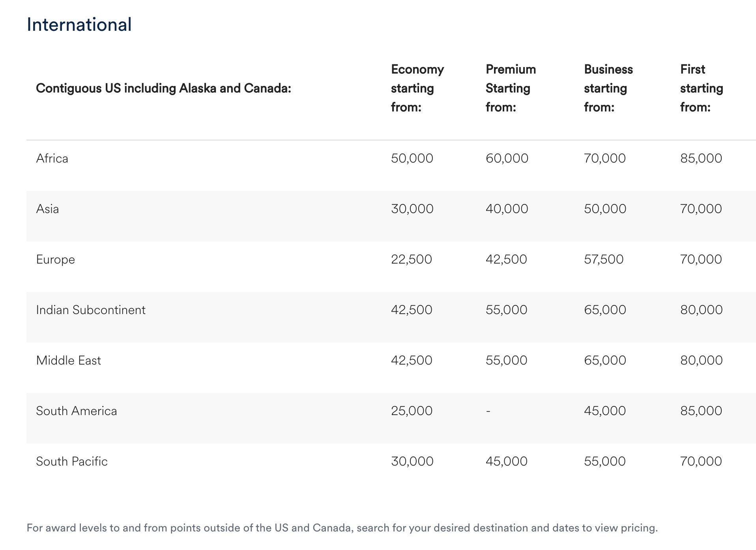This screenshot has height=550, width=756.
Task: Click Europe's 22,500 economy value
Action: pyautogui.click(x=411, y=260)
